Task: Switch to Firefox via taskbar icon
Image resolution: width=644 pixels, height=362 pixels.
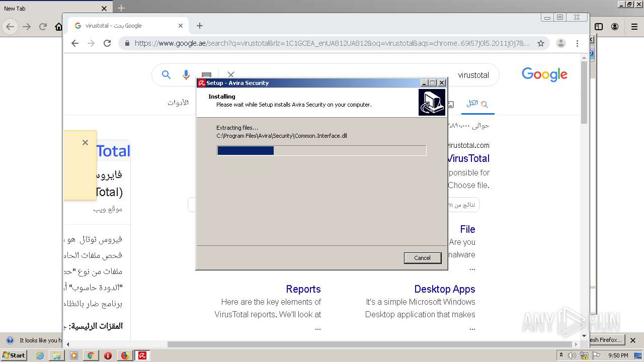Action: point(125,355)
